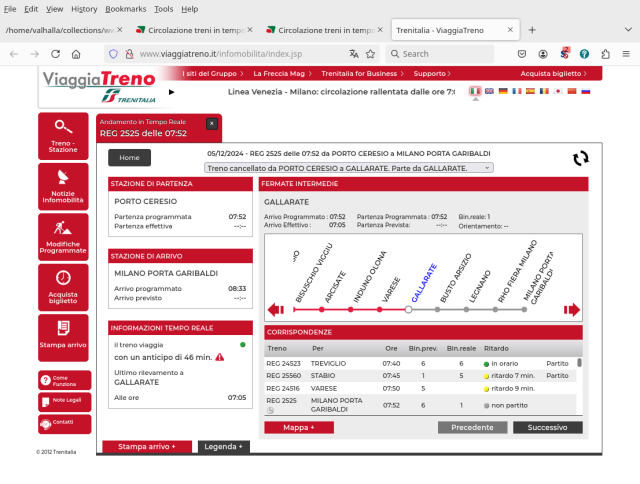Move the stops diagram left with red arrow
This screenshot has height=484, width=640.
pyautogui.click(x=276, y=310)
